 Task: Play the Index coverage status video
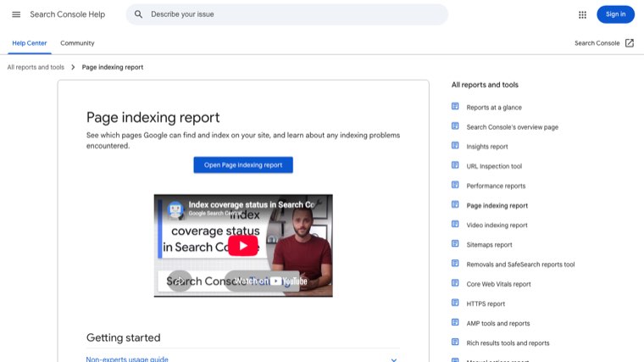[243, 246]
